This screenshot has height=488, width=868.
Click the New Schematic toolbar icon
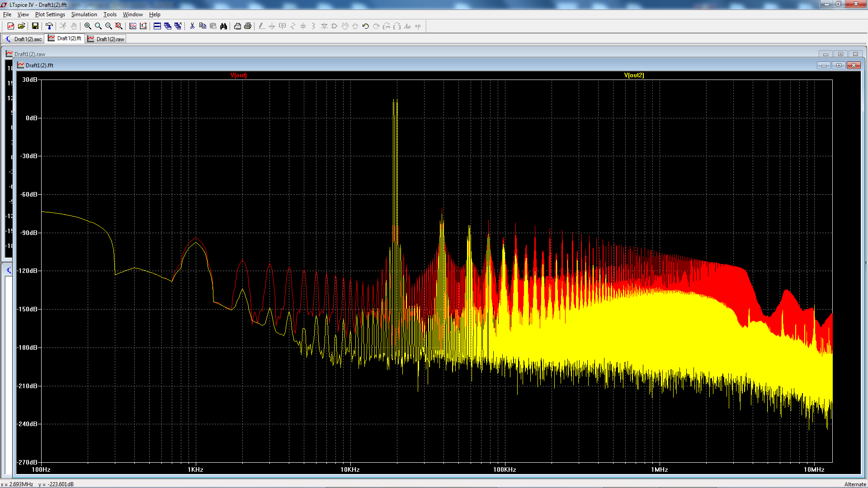click(10, 26)
